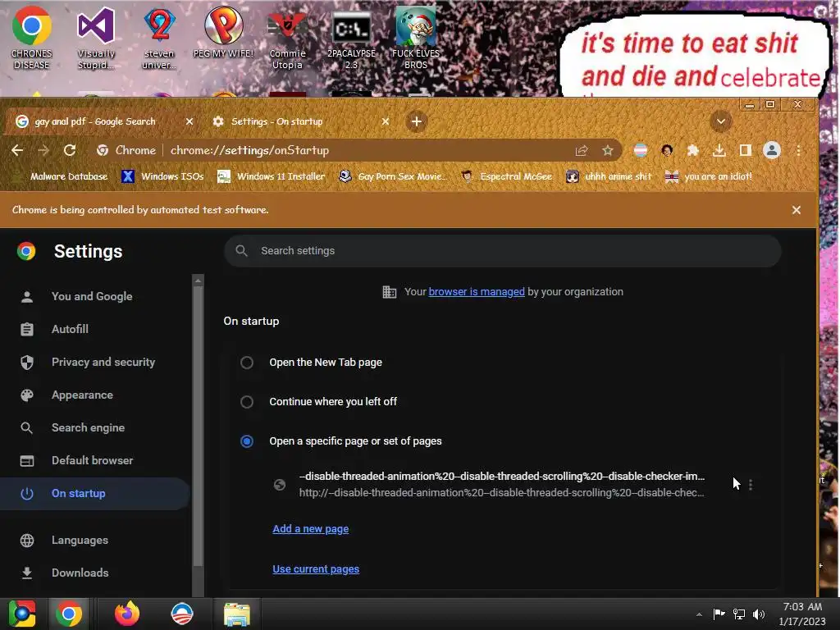
Task: Open File Explorer from the taskbar
Action: point(237,614)
